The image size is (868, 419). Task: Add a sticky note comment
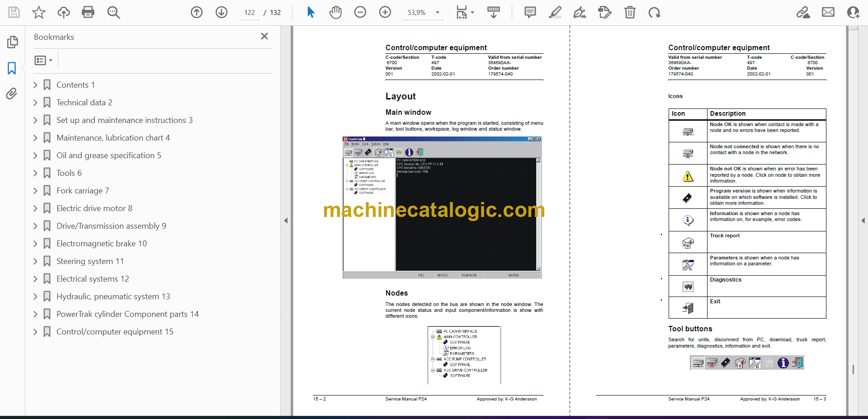pyautogui.click(x=530, y=12)
